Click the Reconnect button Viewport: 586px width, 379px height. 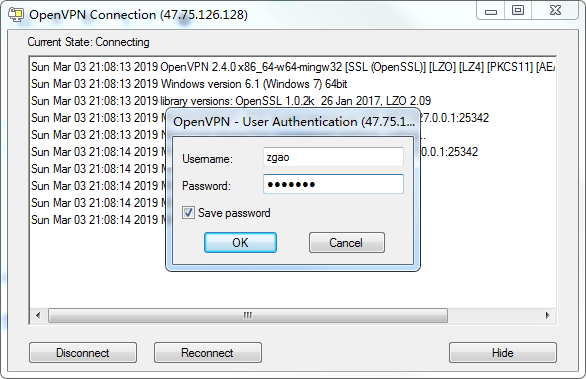207,352
